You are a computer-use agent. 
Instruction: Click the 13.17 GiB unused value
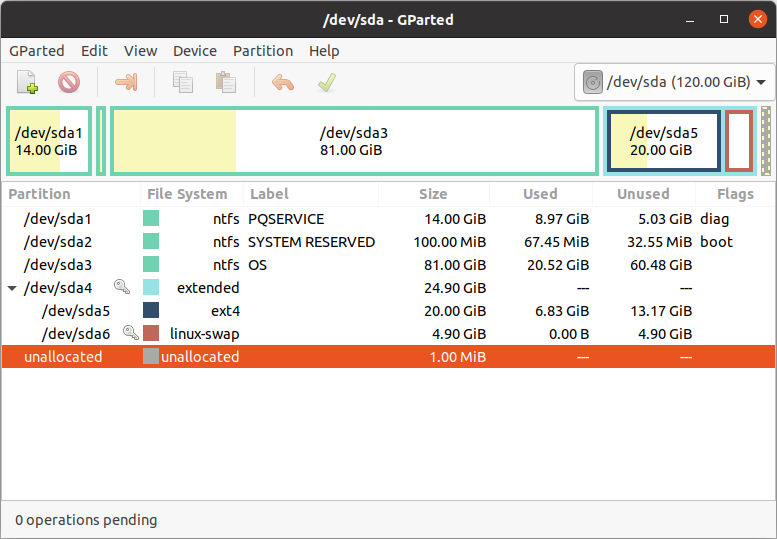(x=661, y=311)
